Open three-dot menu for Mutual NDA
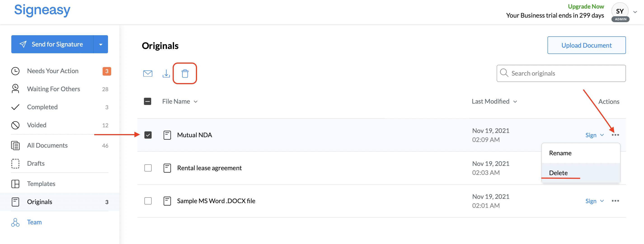 coord(615,135)
